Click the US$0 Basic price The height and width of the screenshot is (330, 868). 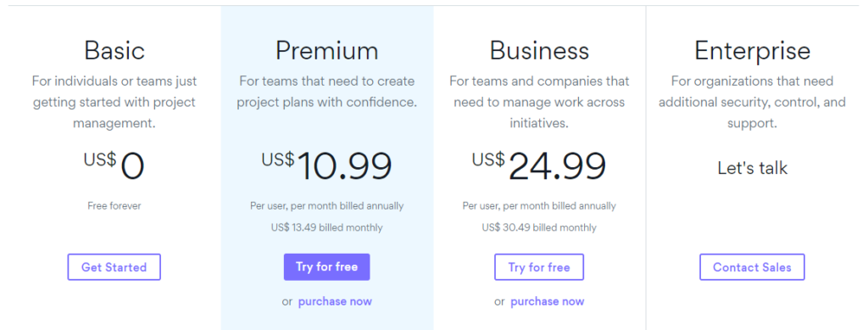114,165
